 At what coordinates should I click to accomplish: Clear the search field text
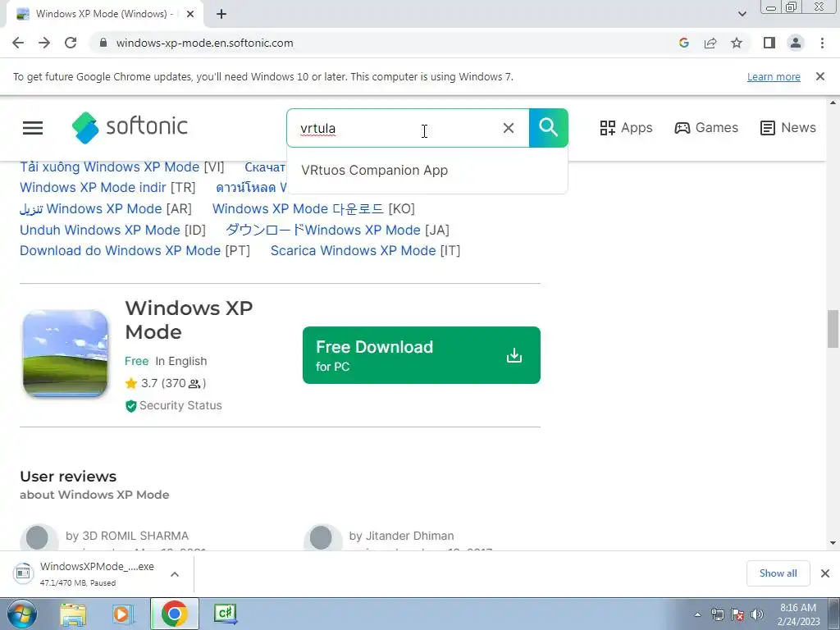click(509, 128)
